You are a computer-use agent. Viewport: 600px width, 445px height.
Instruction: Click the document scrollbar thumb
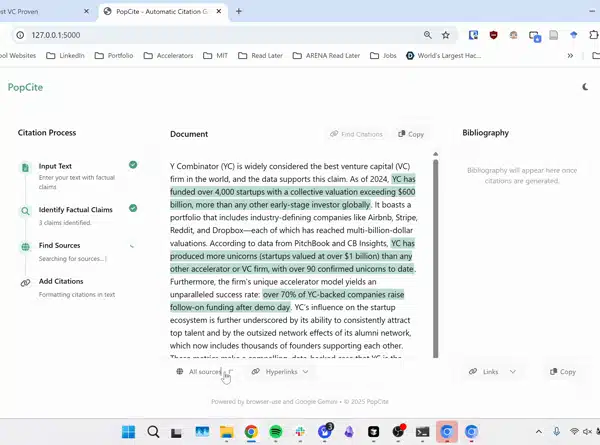tap(435, 258)
